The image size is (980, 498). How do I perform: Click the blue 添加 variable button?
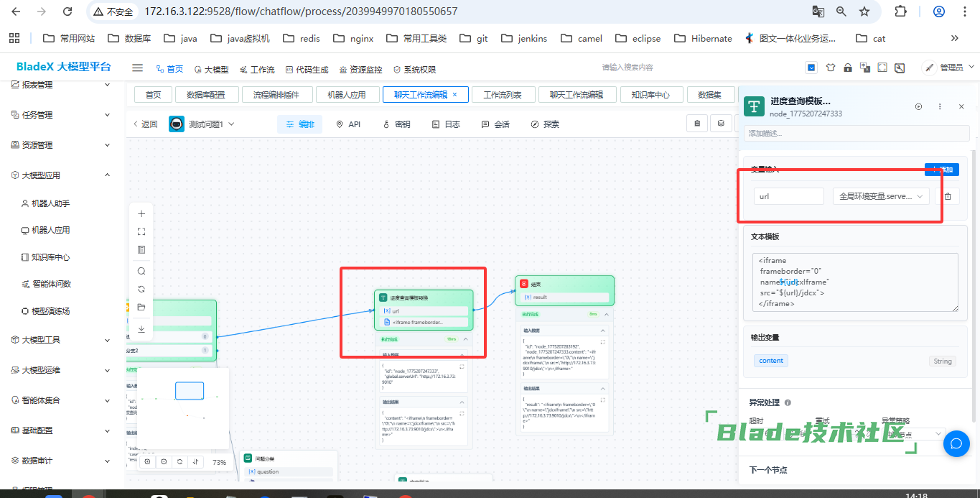pos(941,170)
